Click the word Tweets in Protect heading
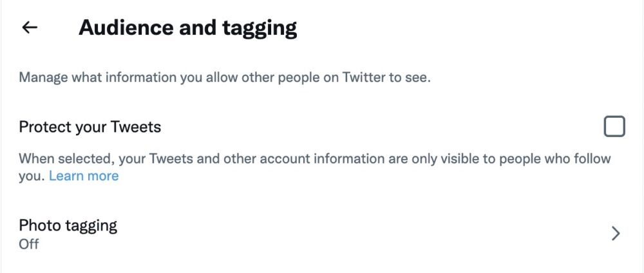Viewport: 644px width, 273px height. tap(137, 127)
